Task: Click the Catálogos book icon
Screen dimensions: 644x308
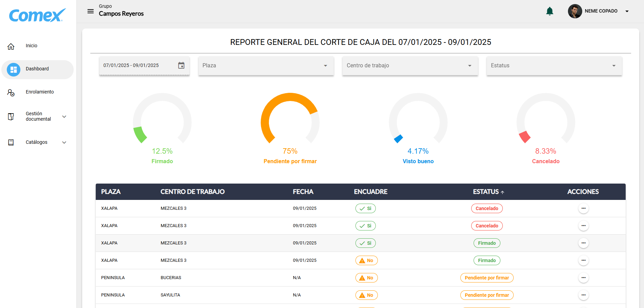Action: pos(11,142)
